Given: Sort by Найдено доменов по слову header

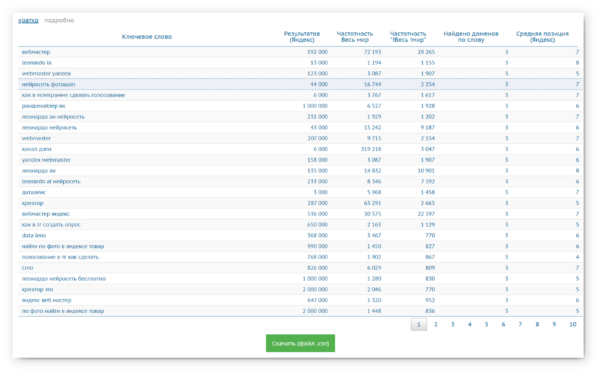Looking at the screenshot, I should 471,37.
